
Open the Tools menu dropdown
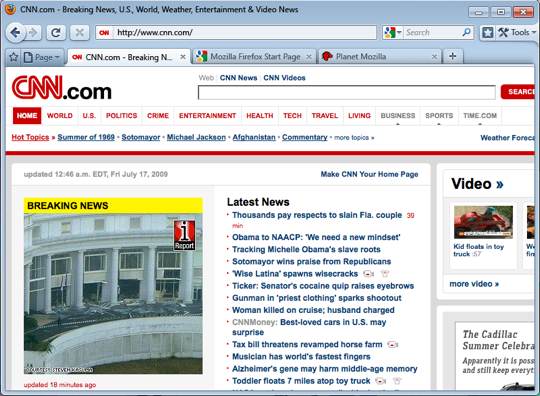point(517,32)
